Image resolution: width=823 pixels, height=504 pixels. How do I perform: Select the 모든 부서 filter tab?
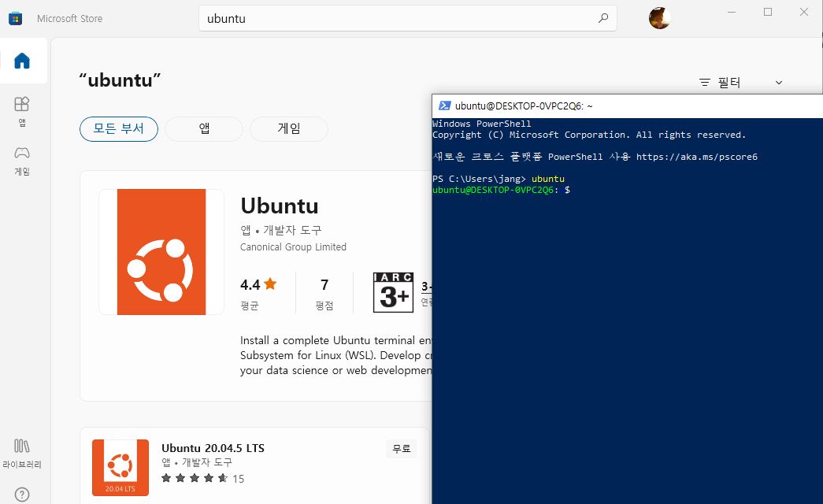(x=119, y=128)
